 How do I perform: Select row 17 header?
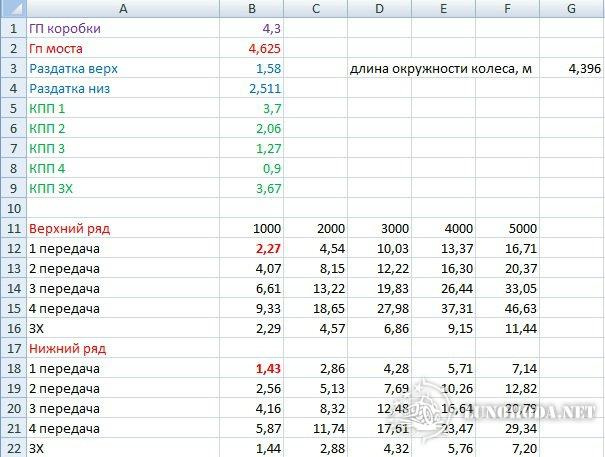14,349
